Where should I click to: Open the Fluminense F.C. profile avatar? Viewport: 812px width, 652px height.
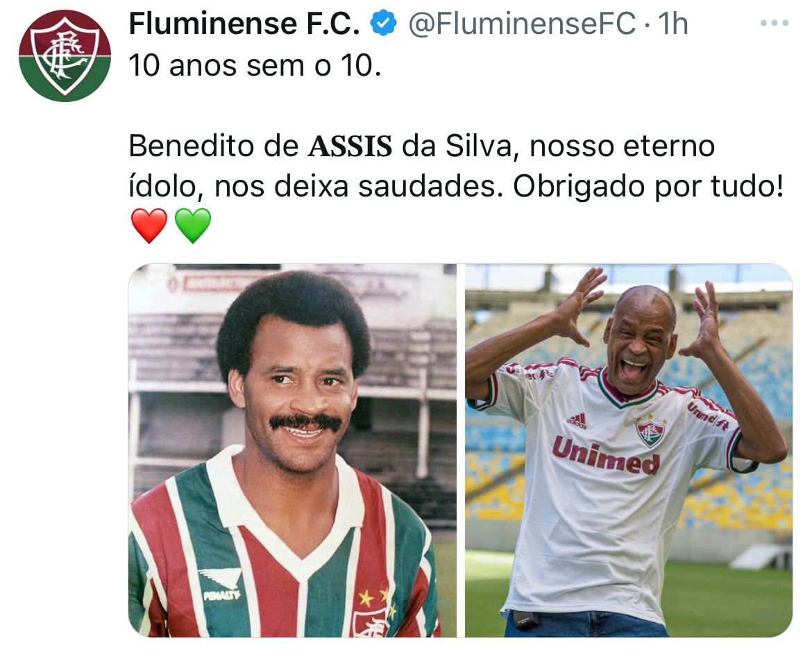point(65,56)
